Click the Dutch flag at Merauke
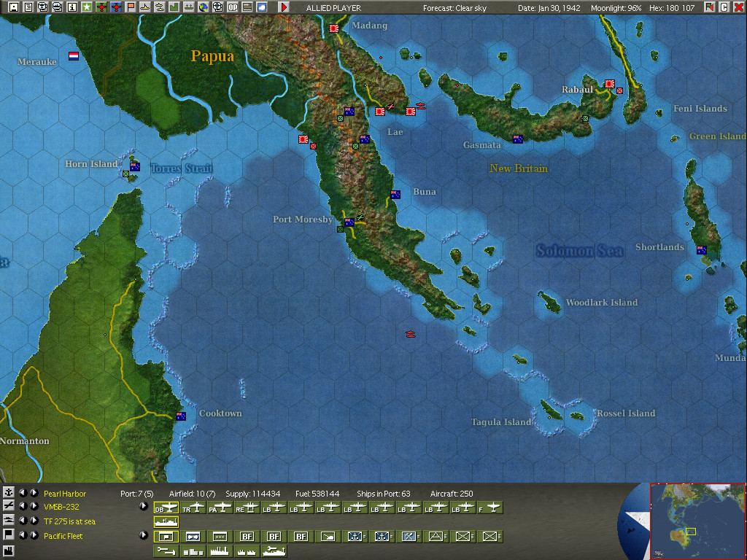 74,55
